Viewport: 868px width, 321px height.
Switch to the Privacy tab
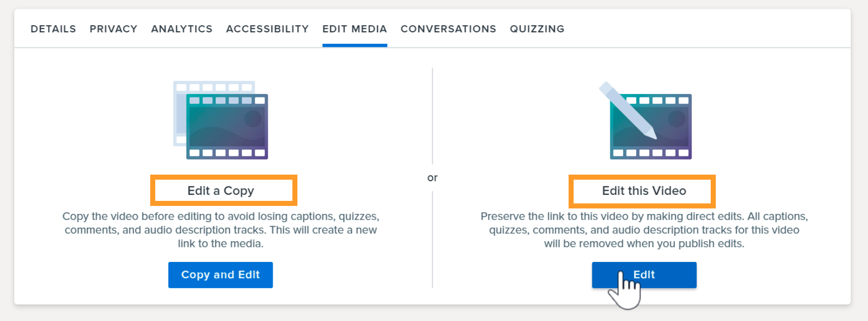[x=113, y=29]
